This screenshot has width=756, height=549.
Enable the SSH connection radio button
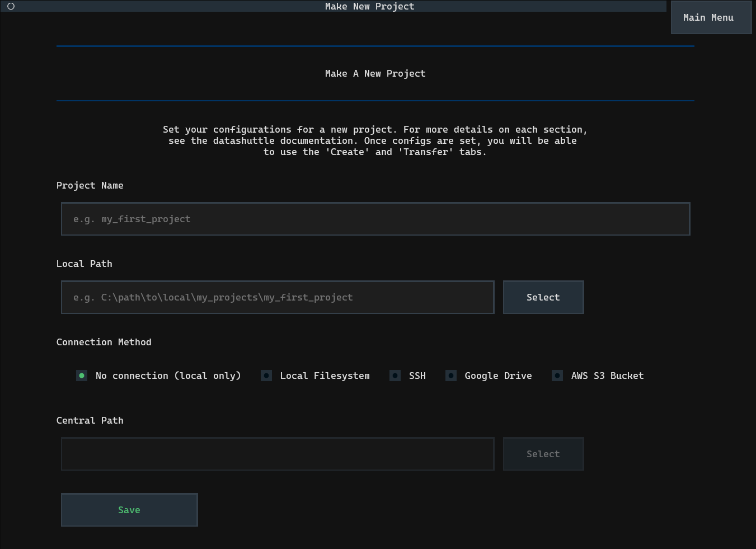point(395,376)
